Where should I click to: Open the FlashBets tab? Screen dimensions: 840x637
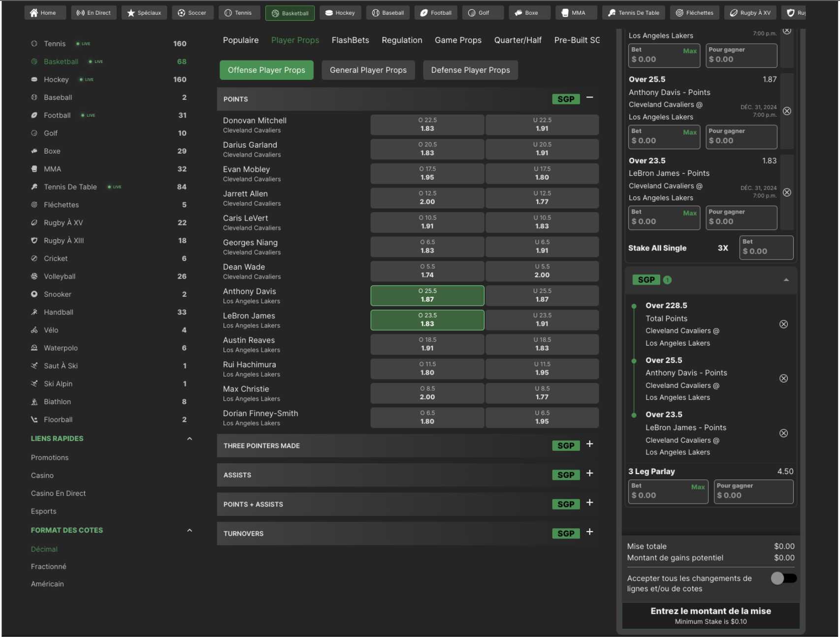[x=350, y=40]
